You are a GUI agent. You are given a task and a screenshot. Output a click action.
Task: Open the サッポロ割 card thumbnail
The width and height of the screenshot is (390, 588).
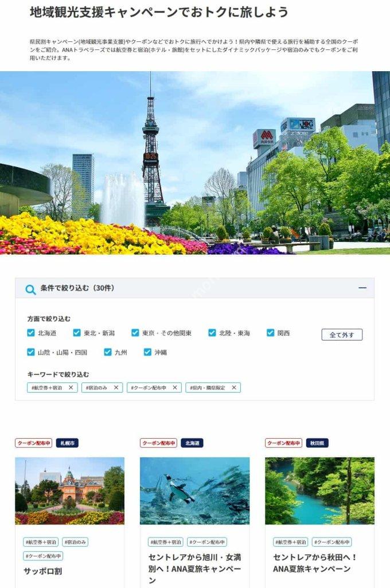(x=69, y=490)
